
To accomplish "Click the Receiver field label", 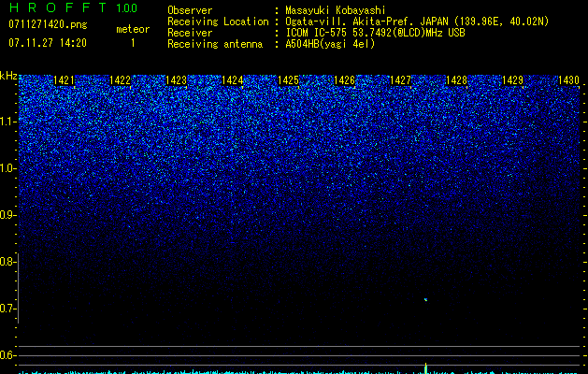I will point(190,33).
